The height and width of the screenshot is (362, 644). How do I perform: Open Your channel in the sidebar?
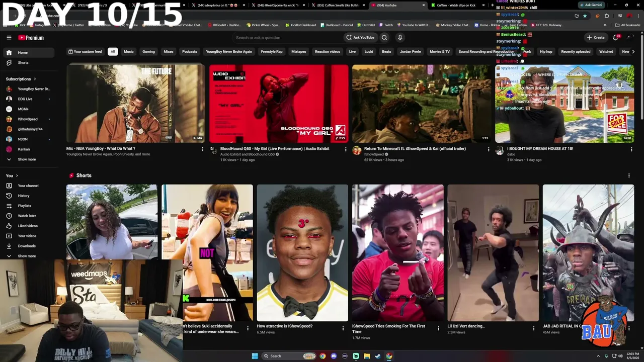coord(29,186)
